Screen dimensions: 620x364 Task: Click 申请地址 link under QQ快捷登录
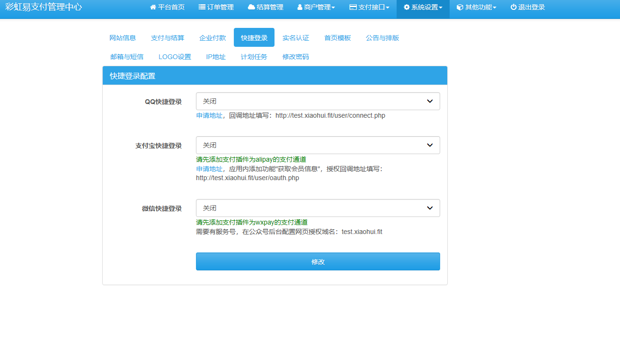pyautogui.click(x=209, y=115)
